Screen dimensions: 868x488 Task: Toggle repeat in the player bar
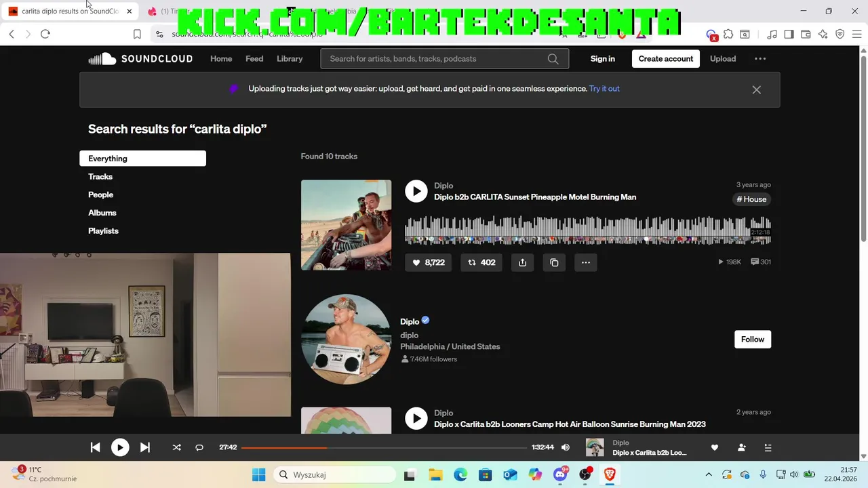pos(199,447)
